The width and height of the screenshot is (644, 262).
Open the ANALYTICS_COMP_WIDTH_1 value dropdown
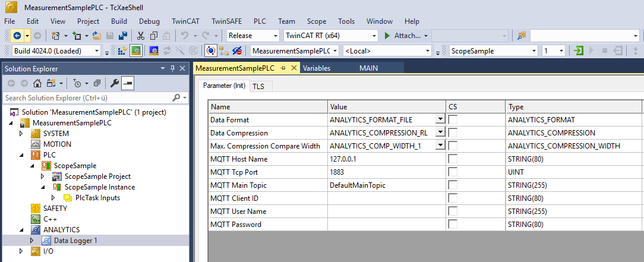point(440,145)
